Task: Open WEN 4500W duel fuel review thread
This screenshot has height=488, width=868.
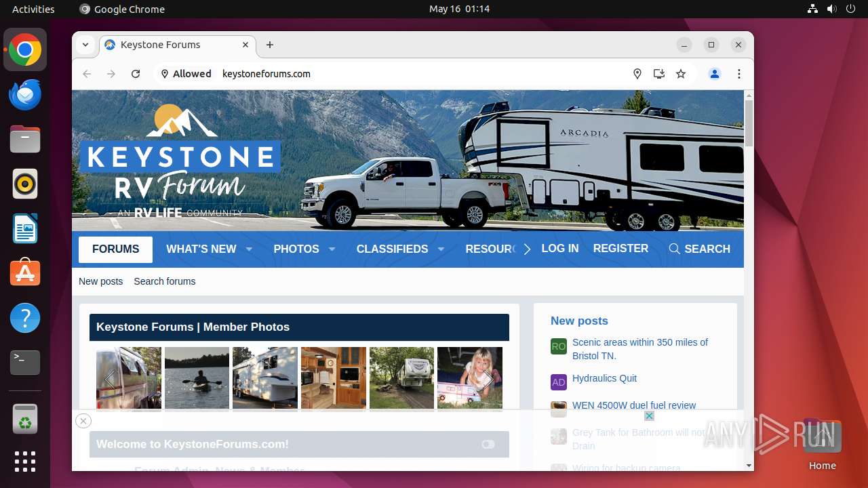Action: (634, 405)
